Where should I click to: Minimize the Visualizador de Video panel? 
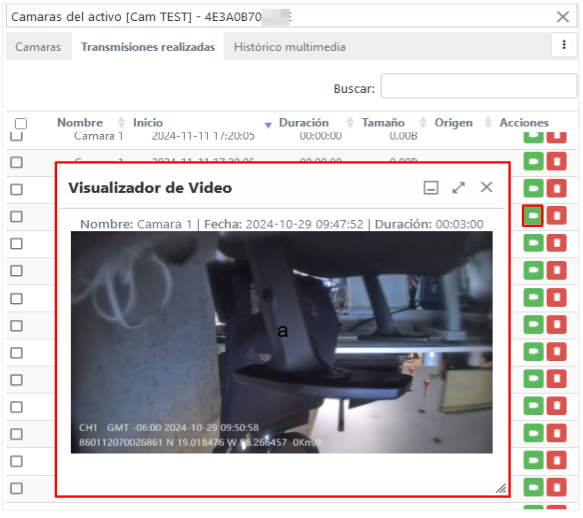tap(431, 188)
